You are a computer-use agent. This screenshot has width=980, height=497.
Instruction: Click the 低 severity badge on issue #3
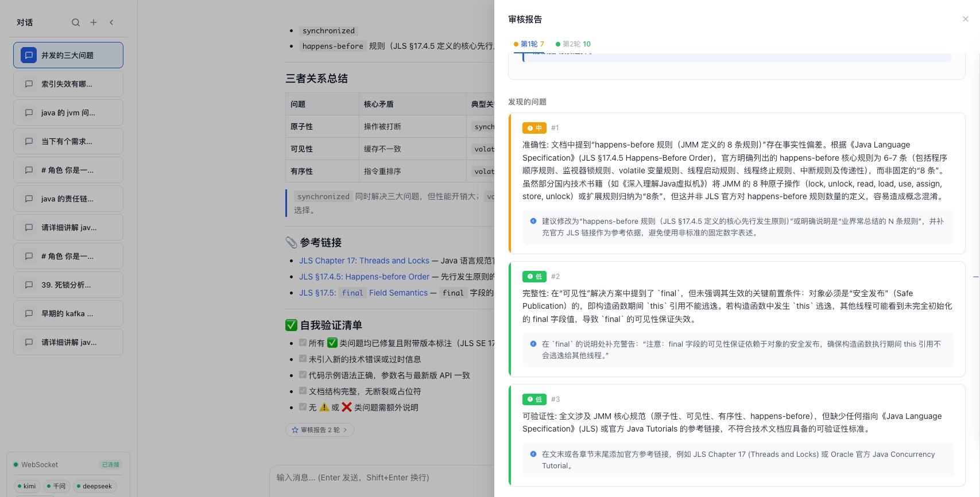tap(534, 399)
